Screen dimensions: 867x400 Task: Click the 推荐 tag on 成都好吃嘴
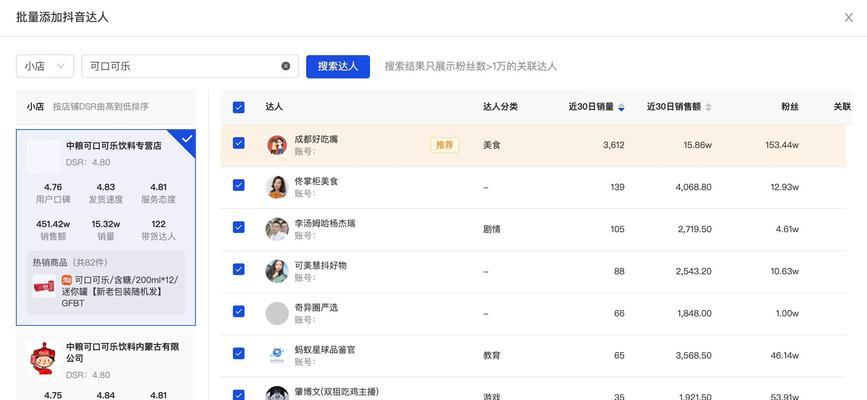(445, 145)
